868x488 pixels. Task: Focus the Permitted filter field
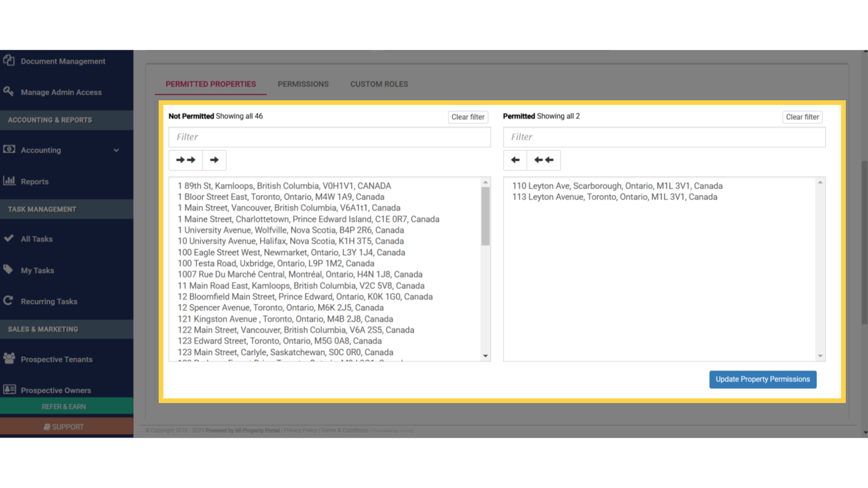(664, 137)
